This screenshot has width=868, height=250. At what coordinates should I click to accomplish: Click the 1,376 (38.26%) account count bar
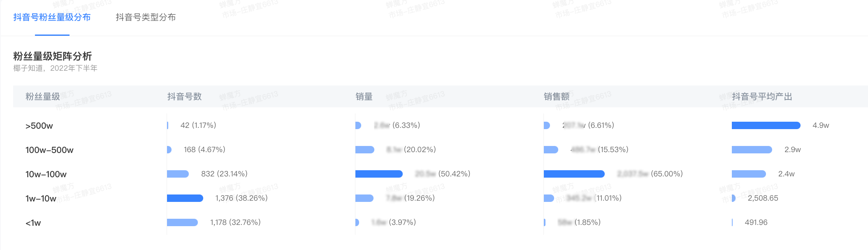click(x=185, y=198)
